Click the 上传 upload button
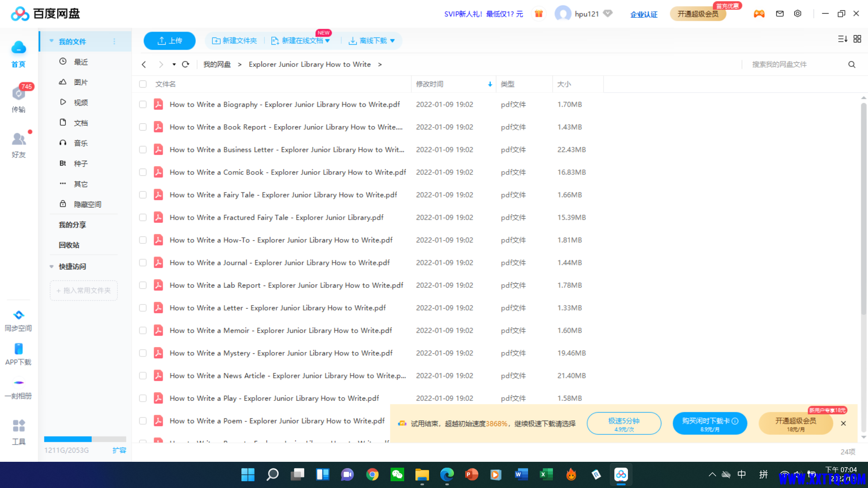Viewport: 868px width, 488px height. point(170,41)
